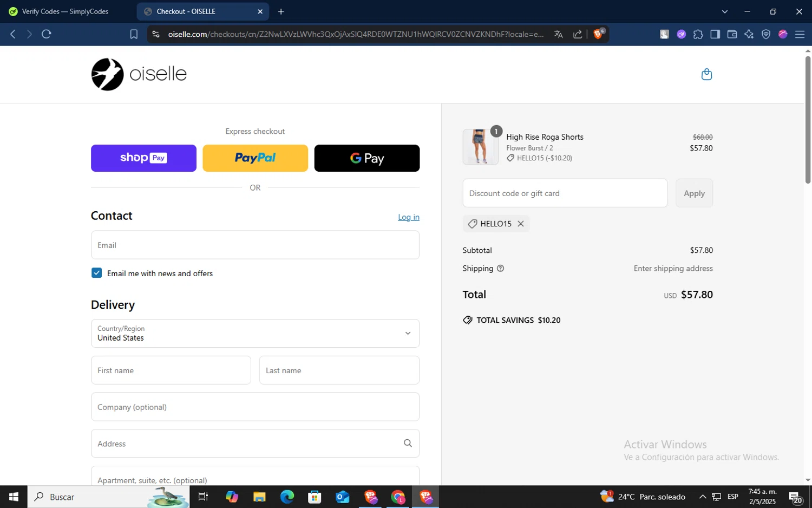Click the shipping info question mark icon

[500, 268]
